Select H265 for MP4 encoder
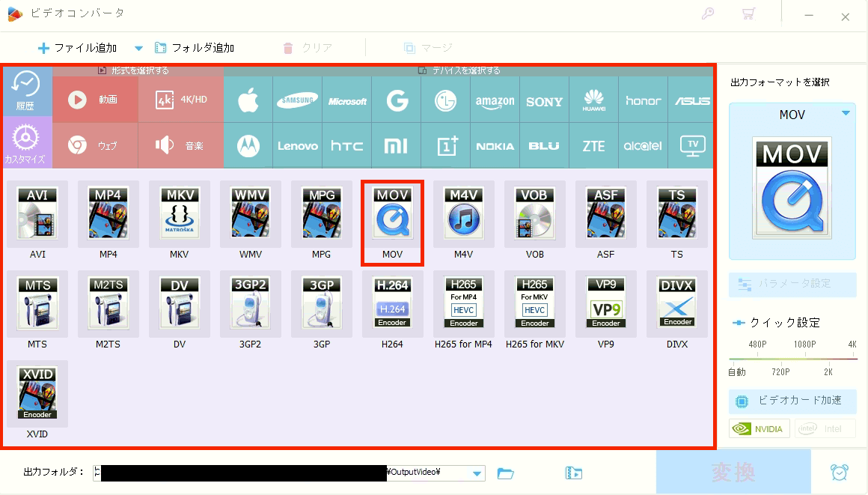This screenshot has height=495, width=868. [x=463, y=304]
